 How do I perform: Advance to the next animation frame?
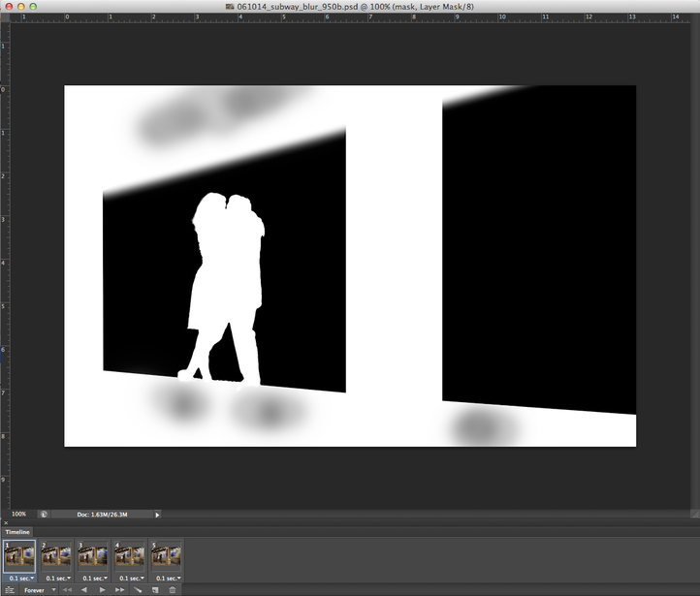click(x=119, y=589)
